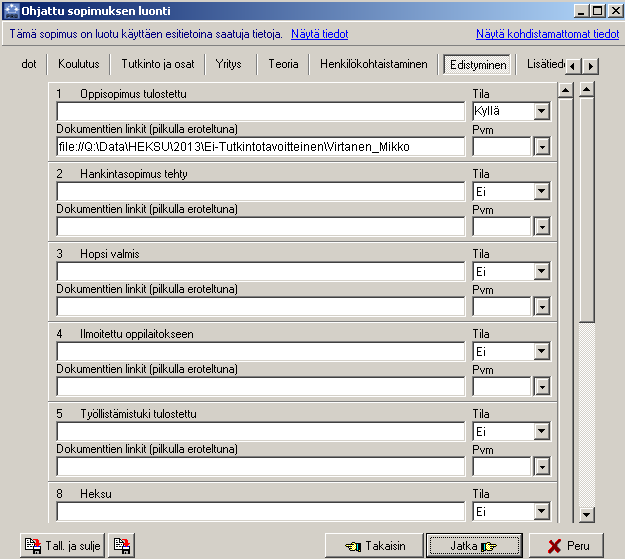Click Ilmoitettu oppilaitokseen description field
625x559 pixels.
pos(261,352)
